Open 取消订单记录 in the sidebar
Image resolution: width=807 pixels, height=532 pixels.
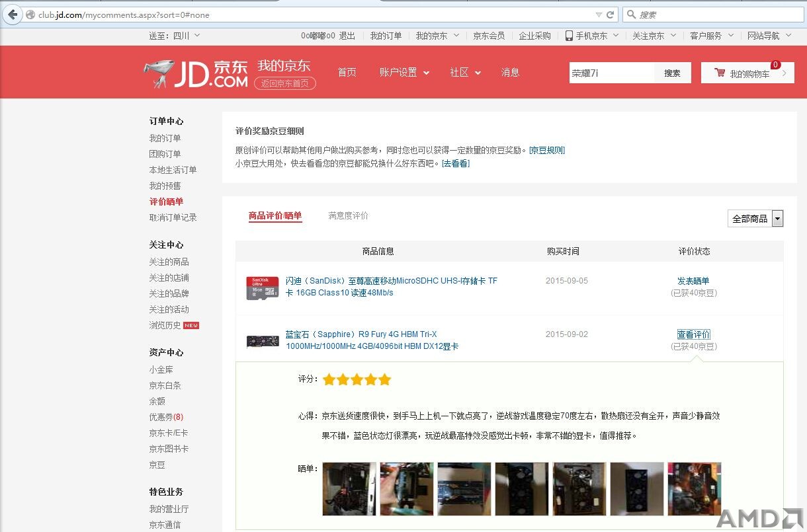click(173, 217)
